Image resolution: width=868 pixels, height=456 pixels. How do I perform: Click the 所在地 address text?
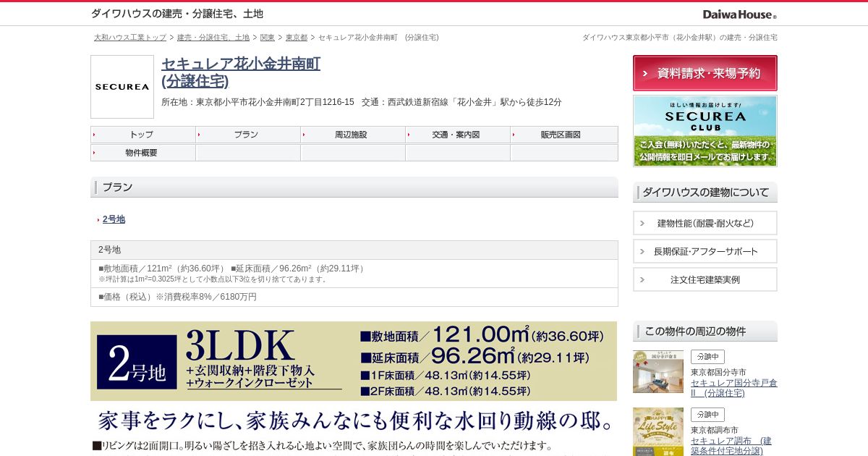pyautogui.click(x=258, y=102)
